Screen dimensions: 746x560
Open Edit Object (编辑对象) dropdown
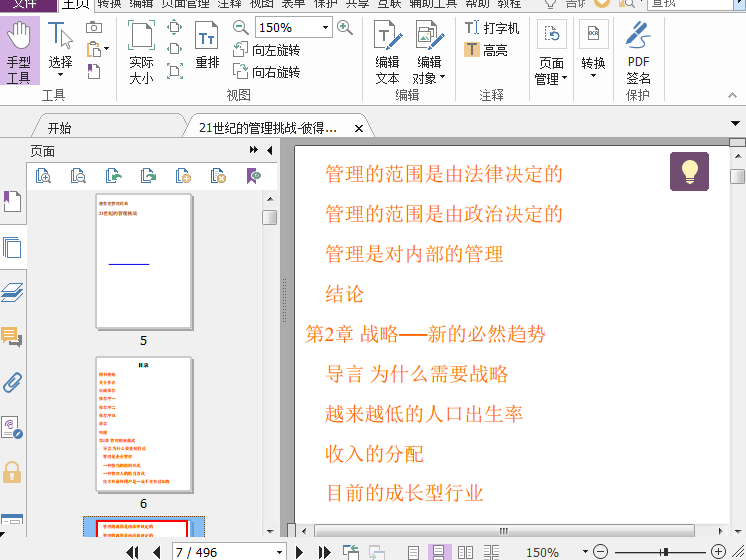click(429, 52)
